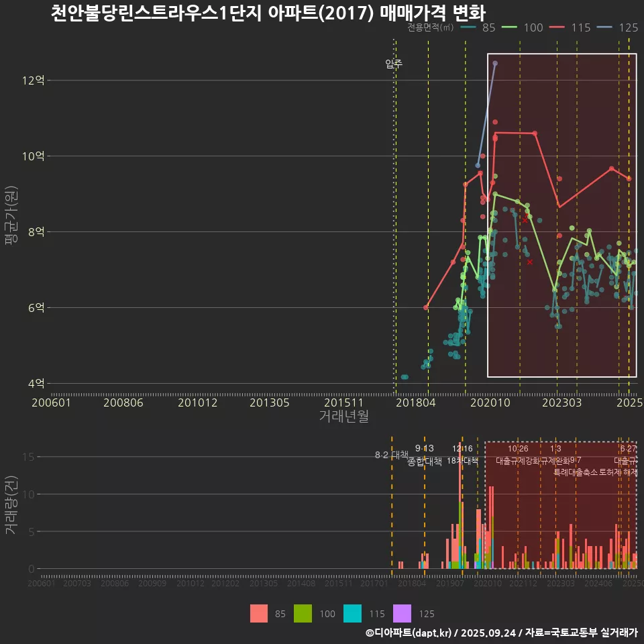Click the 거래량(건) y-axis title

11,505
